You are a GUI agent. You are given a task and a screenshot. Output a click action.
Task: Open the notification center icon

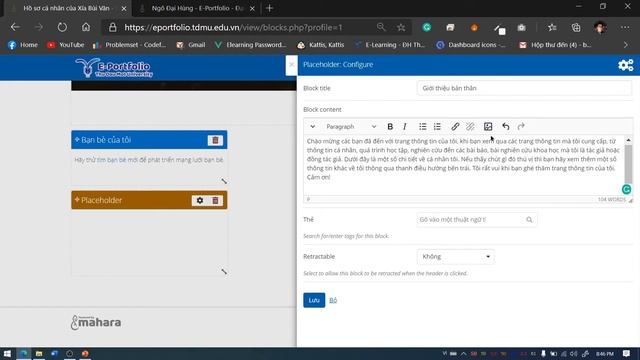click(x=626, y=353)
